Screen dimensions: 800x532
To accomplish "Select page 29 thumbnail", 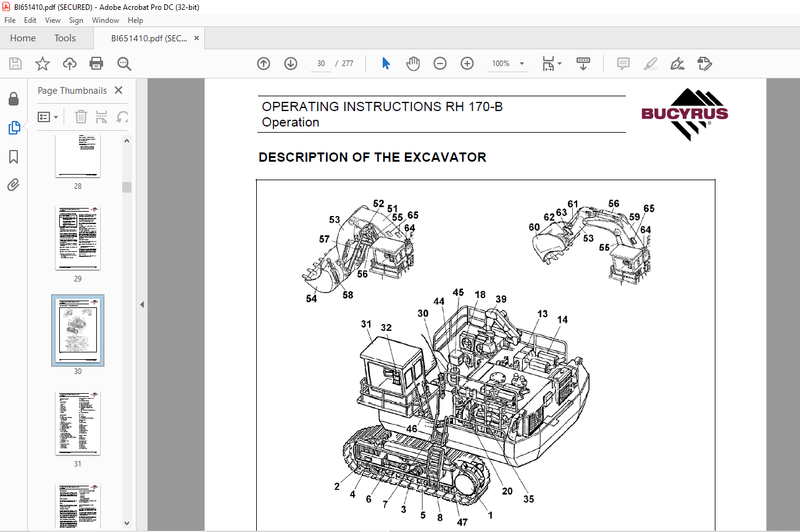I will click(78, 238).
